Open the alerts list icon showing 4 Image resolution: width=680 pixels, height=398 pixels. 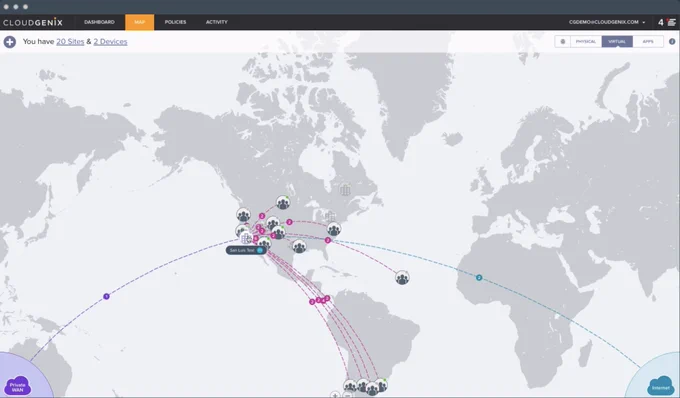coord(667,22)
